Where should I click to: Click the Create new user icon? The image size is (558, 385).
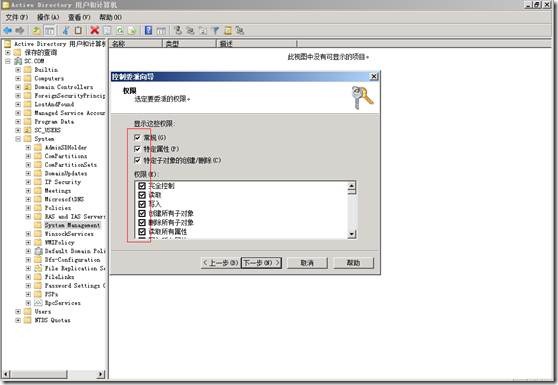point(178,31)
